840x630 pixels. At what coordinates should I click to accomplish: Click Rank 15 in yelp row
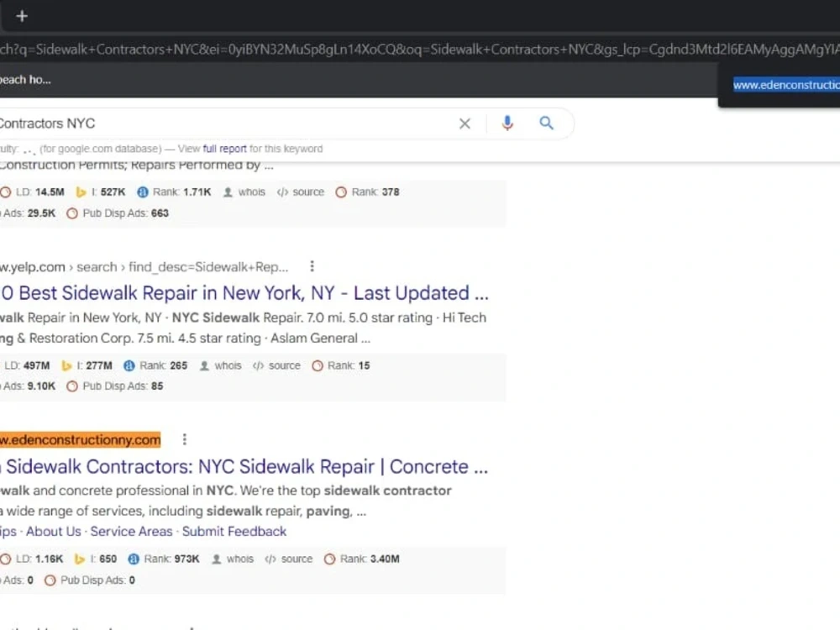(364, 365)
